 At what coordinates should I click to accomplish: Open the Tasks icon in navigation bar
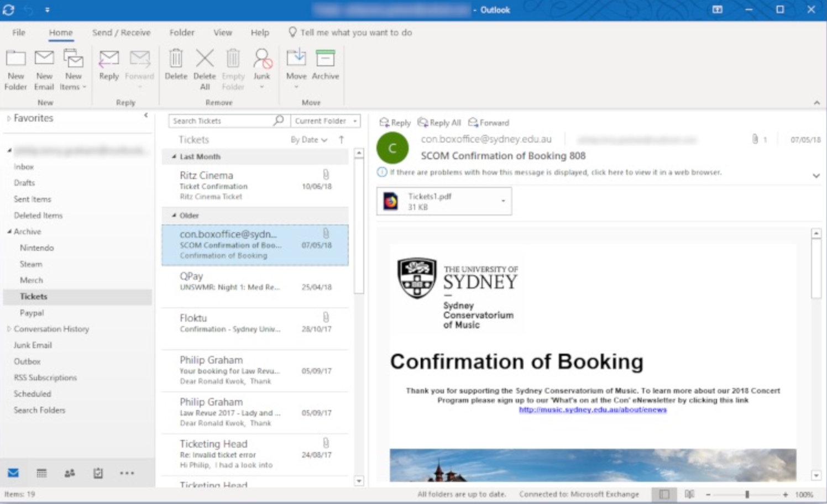(x=98, y=473)
